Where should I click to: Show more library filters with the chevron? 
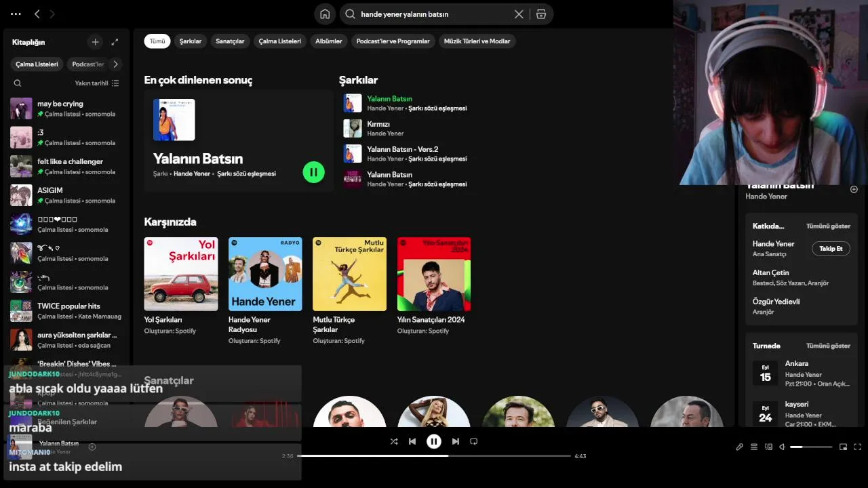click(x=115, y=64)
